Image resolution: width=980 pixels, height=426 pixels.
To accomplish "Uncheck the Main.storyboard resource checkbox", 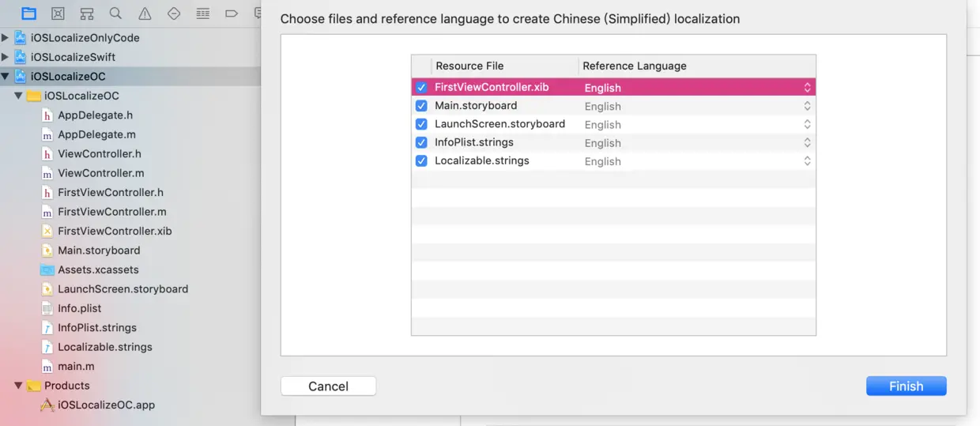I will (x=421, y=106).
